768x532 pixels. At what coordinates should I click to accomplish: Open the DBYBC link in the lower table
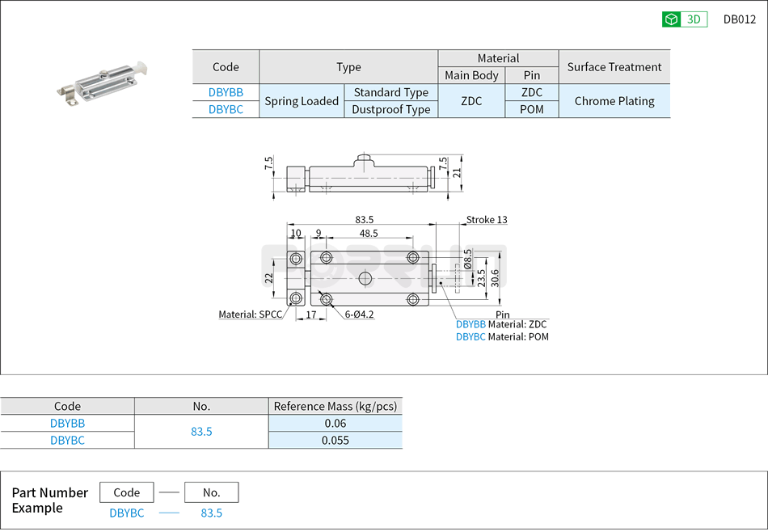tap(67, 440)
